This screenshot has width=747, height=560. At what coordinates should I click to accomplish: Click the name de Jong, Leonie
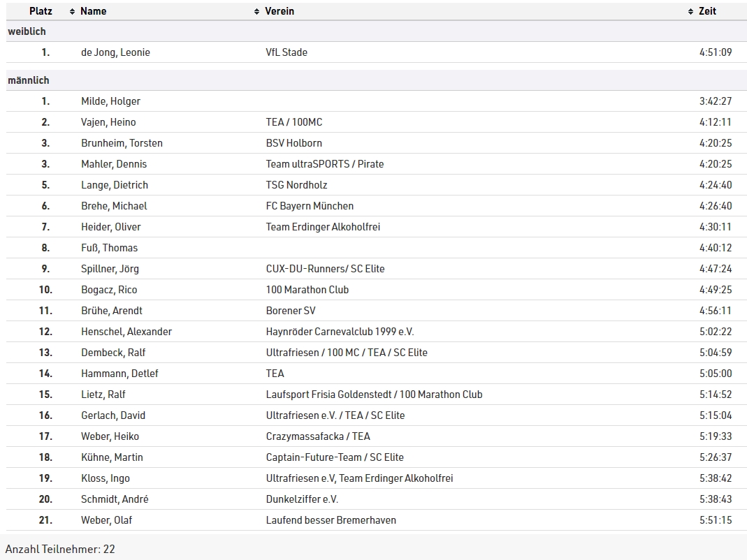[x=115, y=52]
